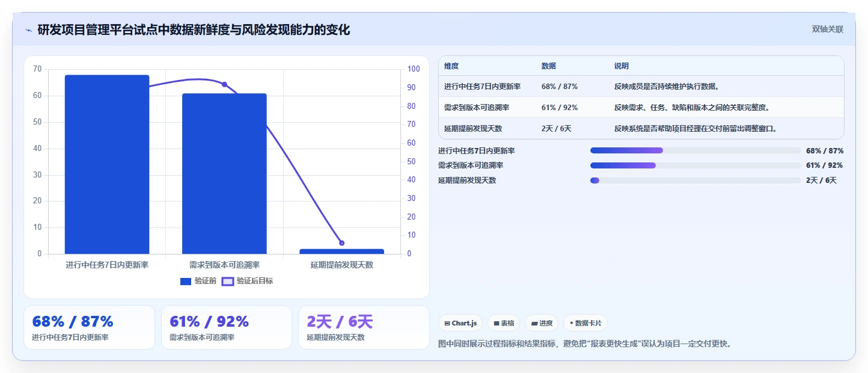Screen dimensions: 868x373
Task: Click 进行中任务7日内更新率 caption under 68% / 87% card
Action: pyautogui.click(x=70, y=338)
